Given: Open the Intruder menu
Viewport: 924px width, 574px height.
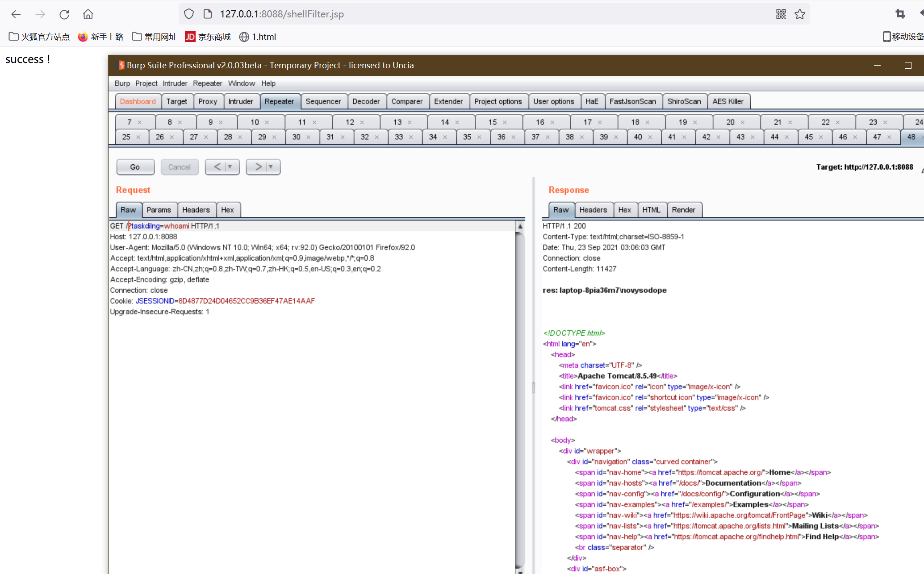Looking at the screenshot, I should (x=175, y=83).
